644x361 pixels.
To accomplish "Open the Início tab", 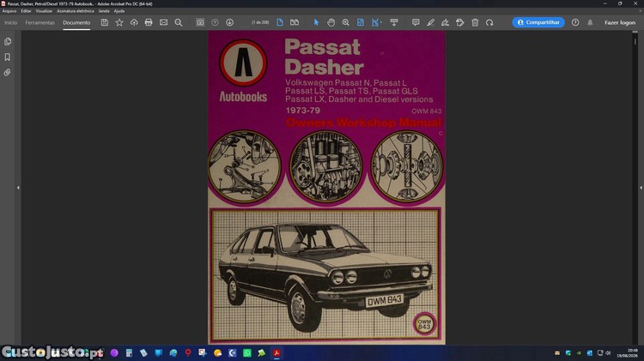I will [10, 22].
